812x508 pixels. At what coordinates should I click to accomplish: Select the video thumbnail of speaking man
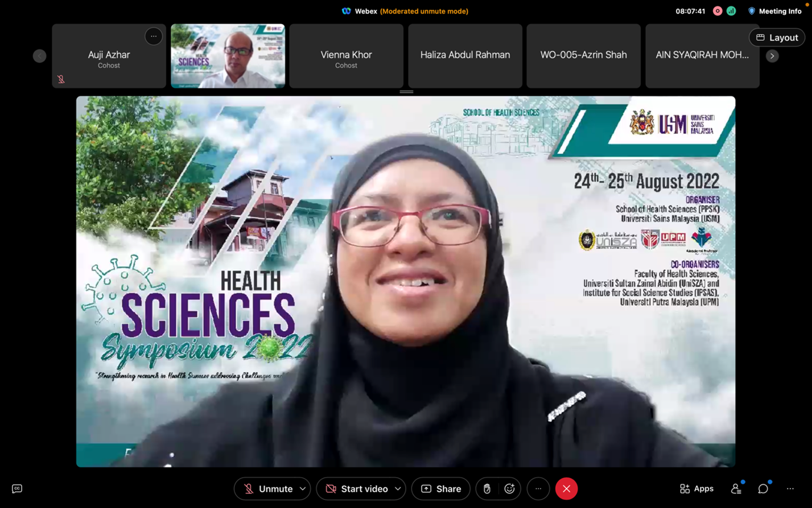[x=228, y=56]
